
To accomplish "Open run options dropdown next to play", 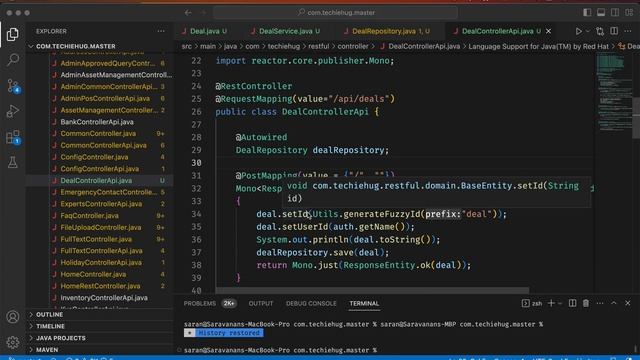I will (x=588, y=31).
